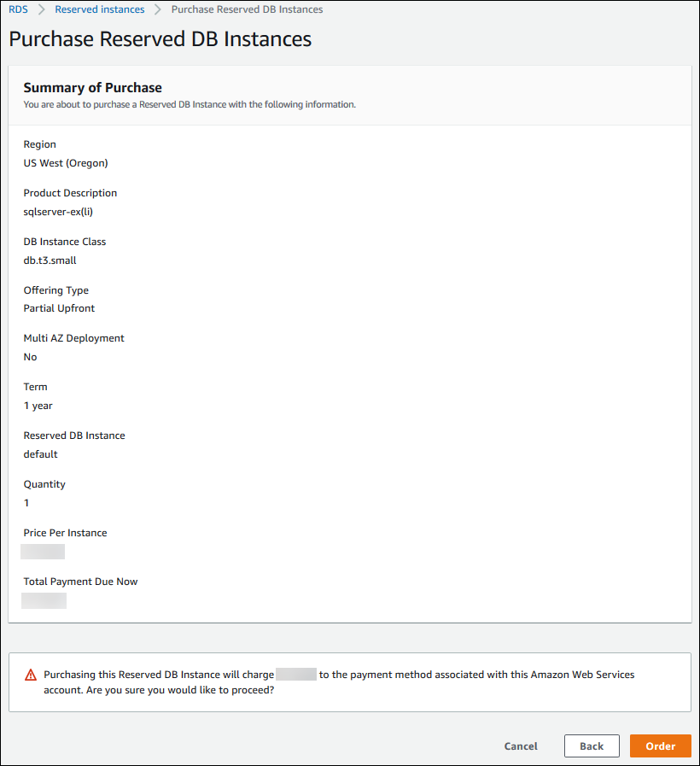700x766 pixels.
Task: Click the default Reserved DB Instance value
Action: (x=40, y=454)
